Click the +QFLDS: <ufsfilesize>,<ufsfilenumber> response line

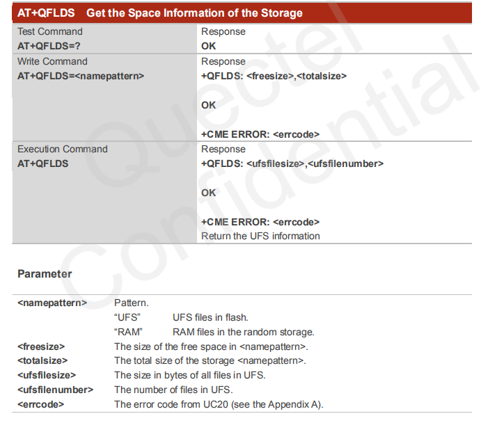[x=292, y=163]
